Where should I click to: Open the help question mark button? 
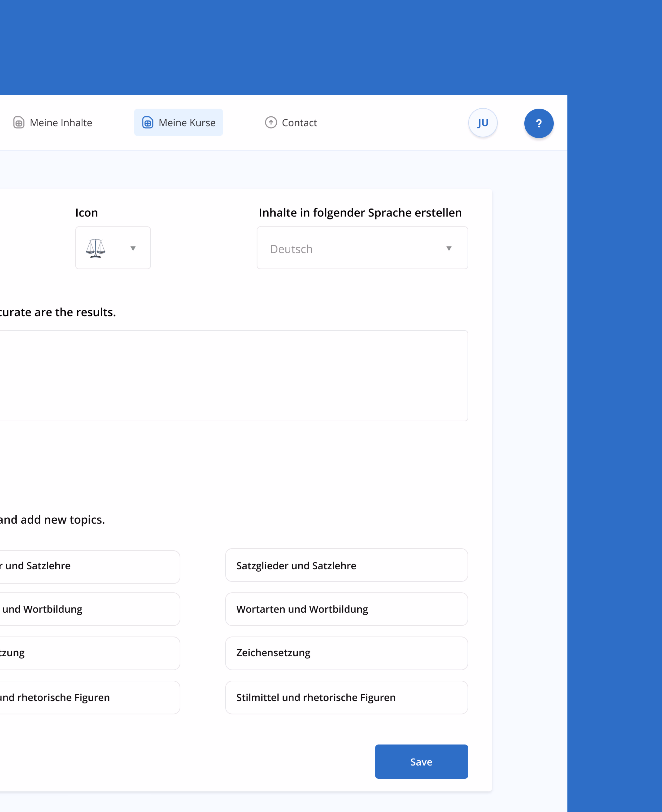pyautogui.click(x=538, y=123)
